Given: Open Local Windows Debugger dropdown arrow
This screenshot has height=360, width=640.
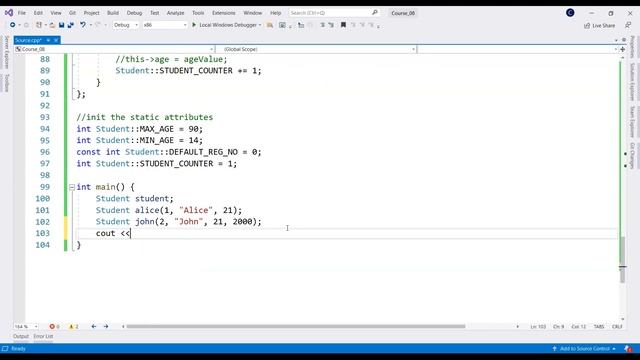Looking at the screenshot, I should coord(260,25).
